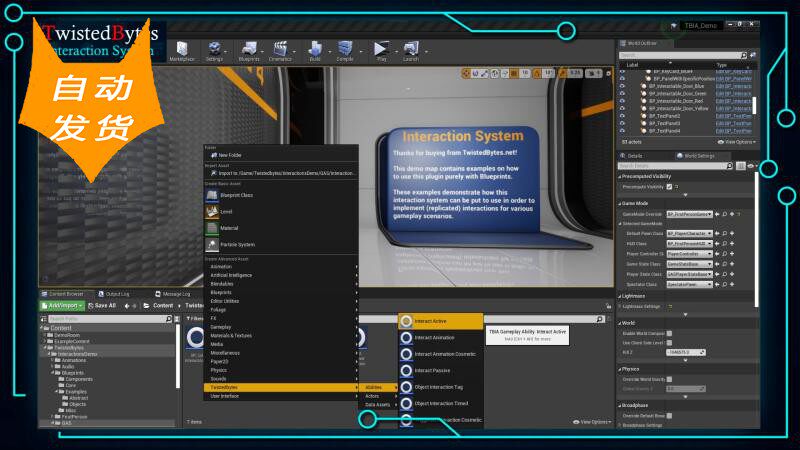This screenshot has width=800, height=450.
Task: Open the Marketplace toolbar icon
Action: tap(182, 49)
